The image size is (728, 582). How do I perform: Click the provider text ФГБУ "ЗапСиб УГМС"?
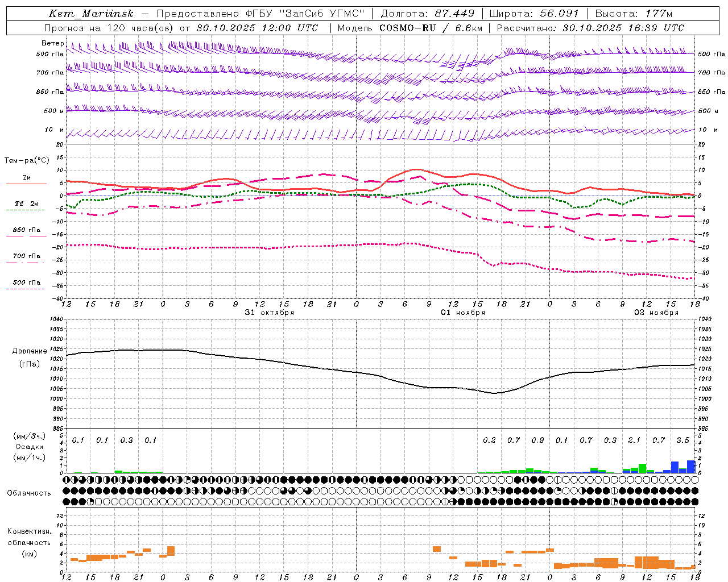304,14
